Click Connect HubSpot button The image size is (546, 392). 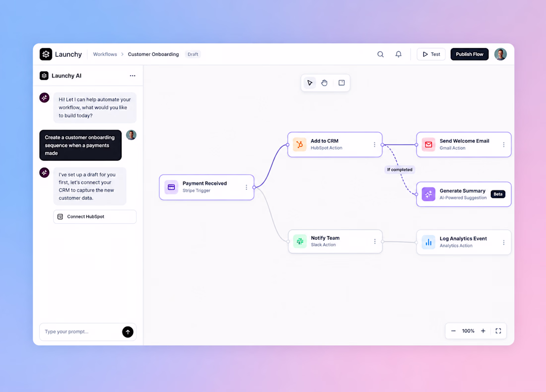(x=95, y=216)
